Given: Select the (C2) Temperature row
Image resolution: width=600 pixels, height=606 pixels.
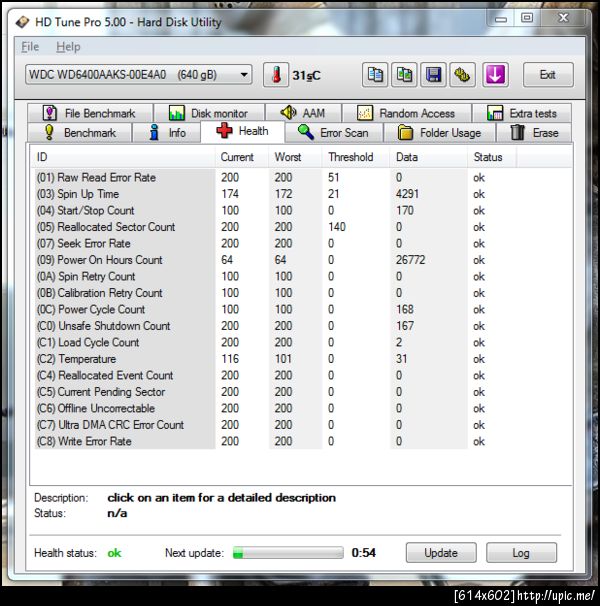Looking at the screenshot, I should 274,359.
